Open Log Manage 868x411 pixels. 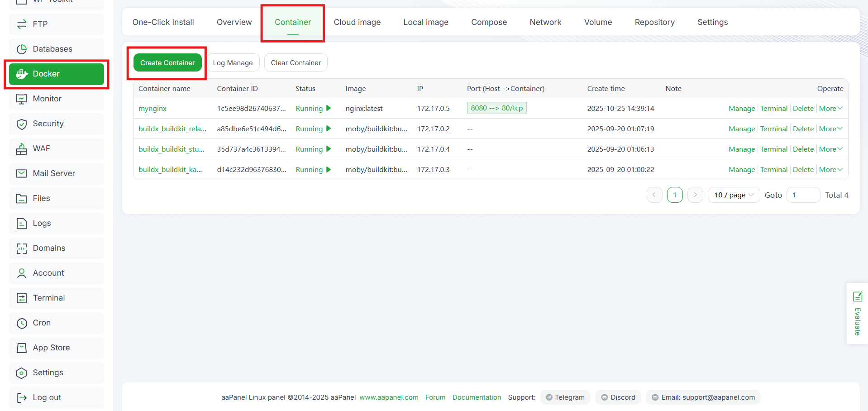[x=233, y=62]
